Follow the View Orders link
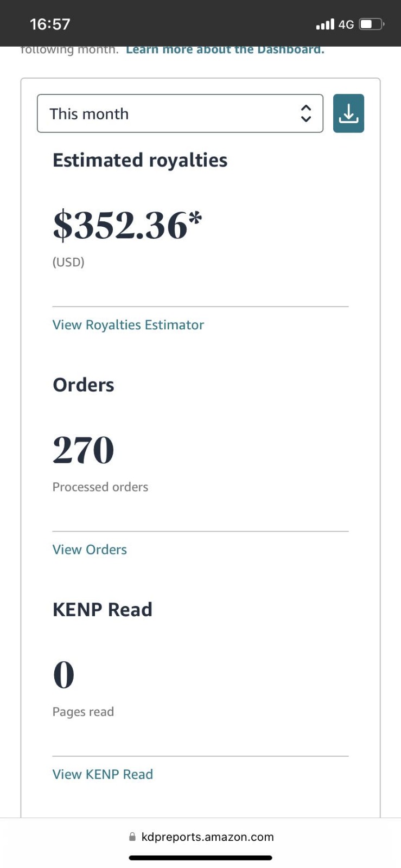Viewport: 401px width, 868px height. (90, 550)
